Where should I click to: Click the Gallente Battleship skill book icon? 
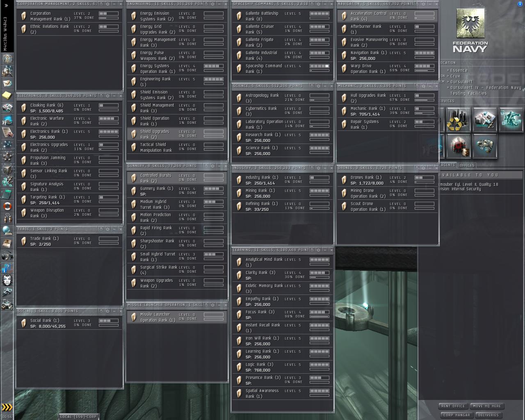point(239,16)
